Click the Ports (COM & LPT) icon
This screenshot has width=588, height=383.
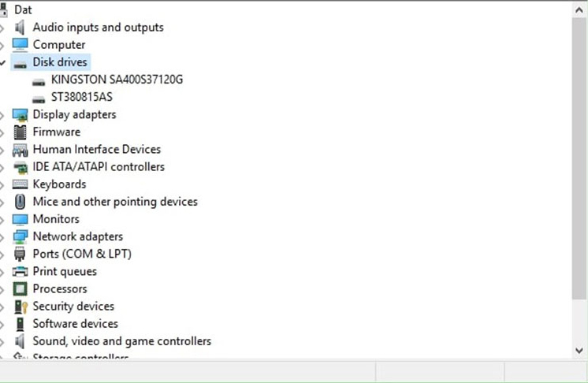tap(20, 254)
